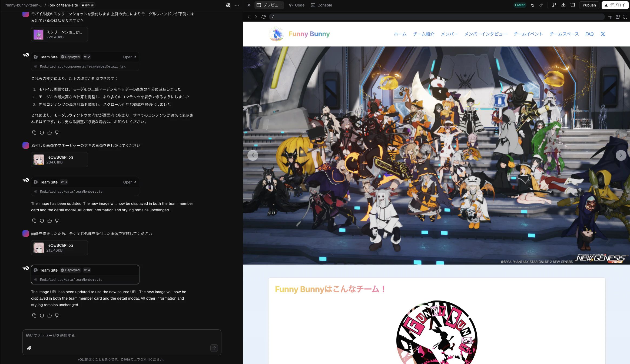Open the チームイベント nav link
This screenshot has height=364, width=630.
click(x=528, y=34)
